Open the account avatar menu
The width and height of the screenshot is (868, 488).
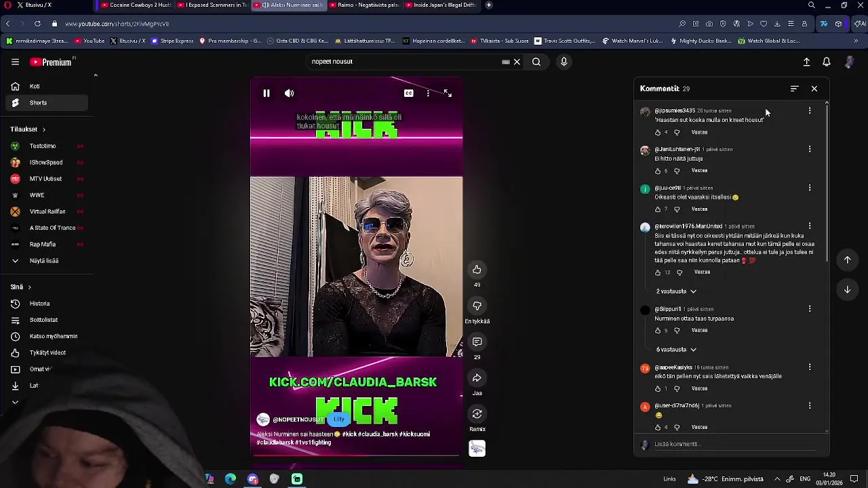(x=849, y=62)
